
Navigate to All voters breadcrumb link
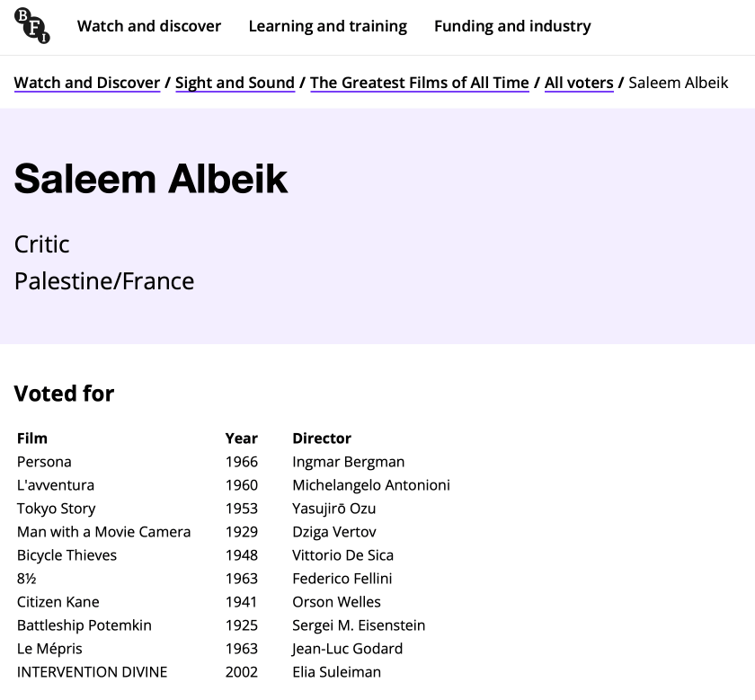pyautogui.click(x=579, y=83)
